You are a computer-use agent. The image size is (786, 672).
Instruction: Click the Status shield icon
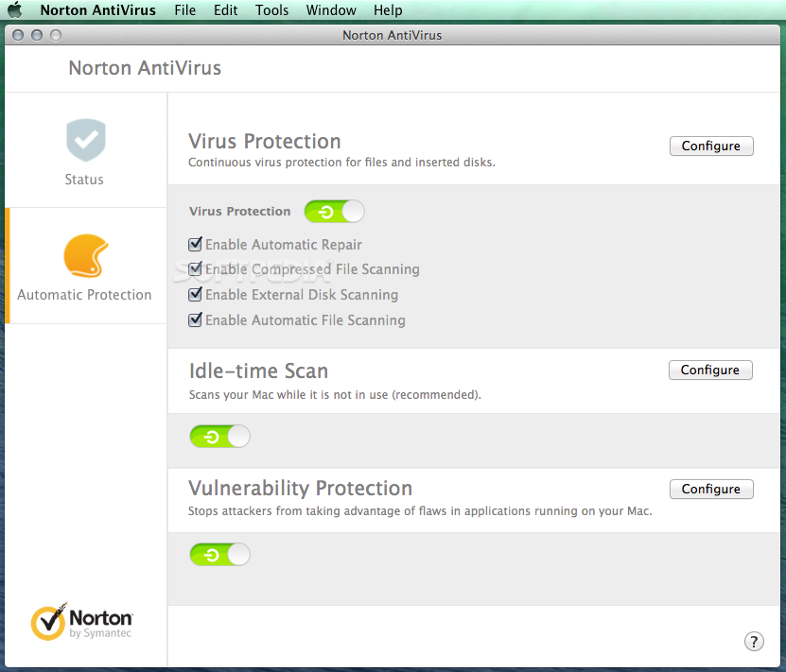[85, 141]
